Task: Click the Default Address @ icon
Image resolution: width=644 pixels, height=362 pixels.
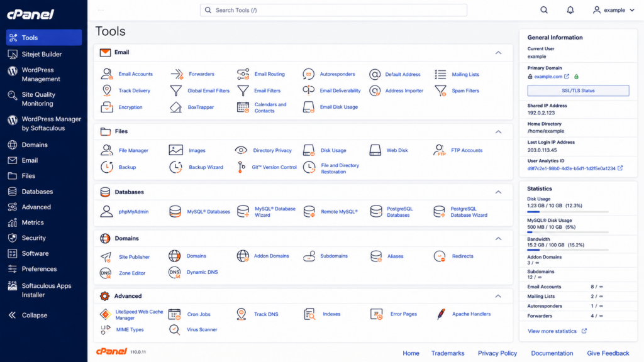Action: pyautogui.click(x=375, y=74)
